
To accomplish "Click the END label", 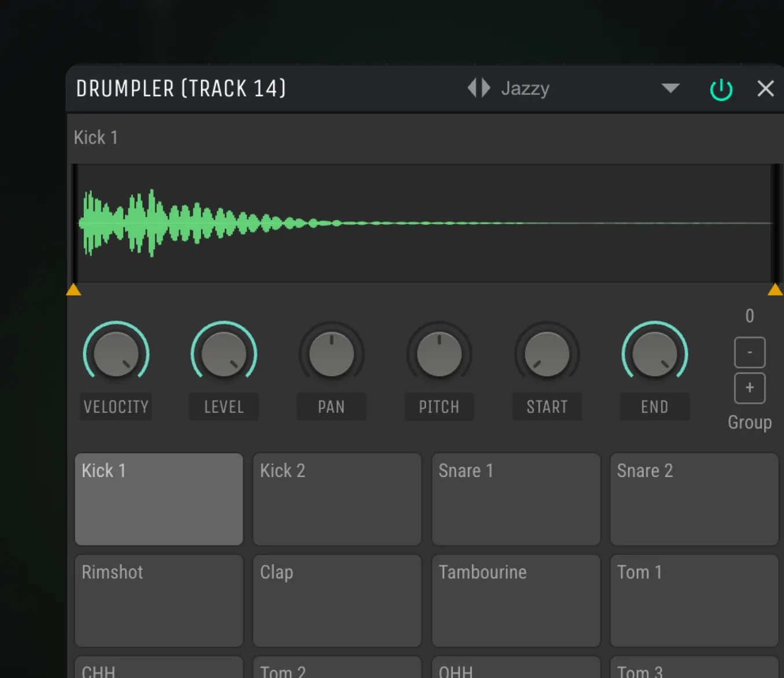I will (654, 407).
